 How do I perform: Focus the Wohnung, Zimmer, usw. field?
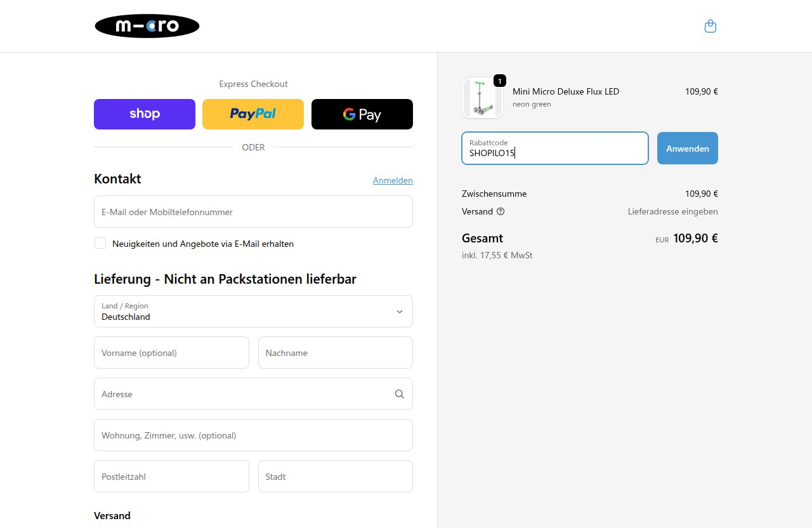pyautogui.click(x=253, y=435)
